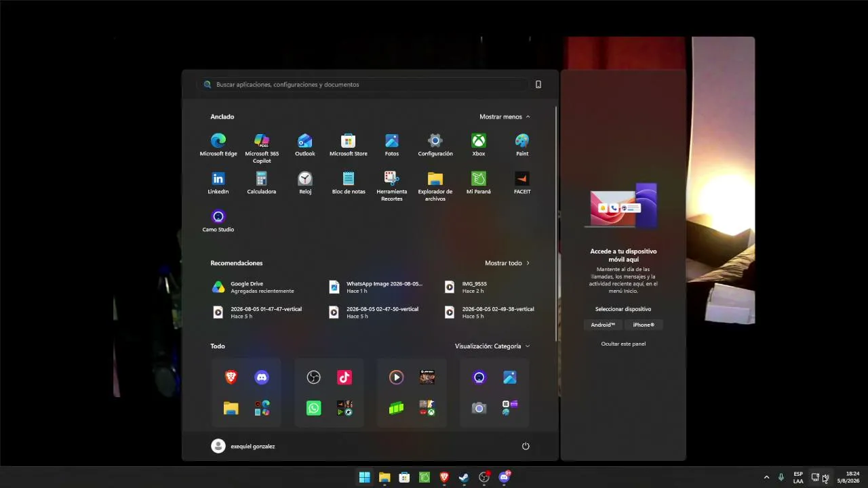868x488 pixels.
Task: Open WhatsApp from the category grid
Action: [x=314, y=408]
